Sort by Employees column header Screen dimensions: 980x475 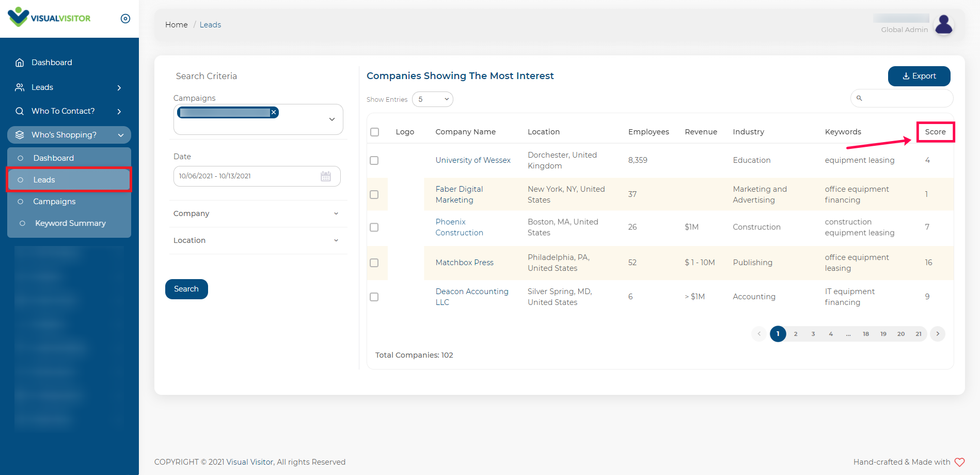click(649, 132)
